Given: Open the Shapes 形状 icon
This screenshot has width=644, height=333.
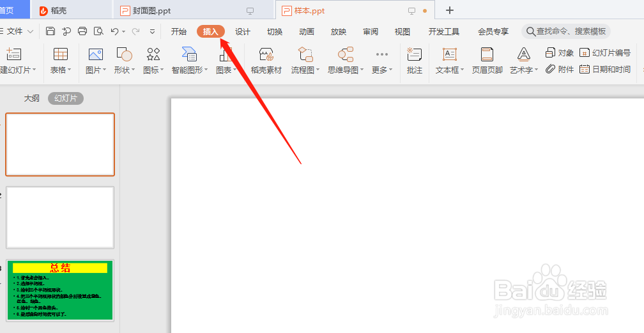Looking at the screenshot, I should point(124,54).
